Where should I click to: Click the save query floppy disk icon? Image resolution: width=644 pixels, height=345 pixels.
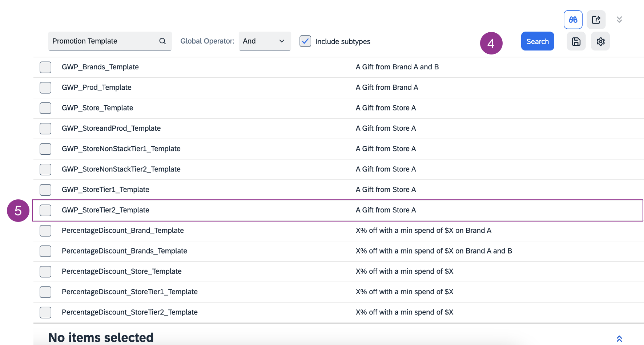coord(576,41)
